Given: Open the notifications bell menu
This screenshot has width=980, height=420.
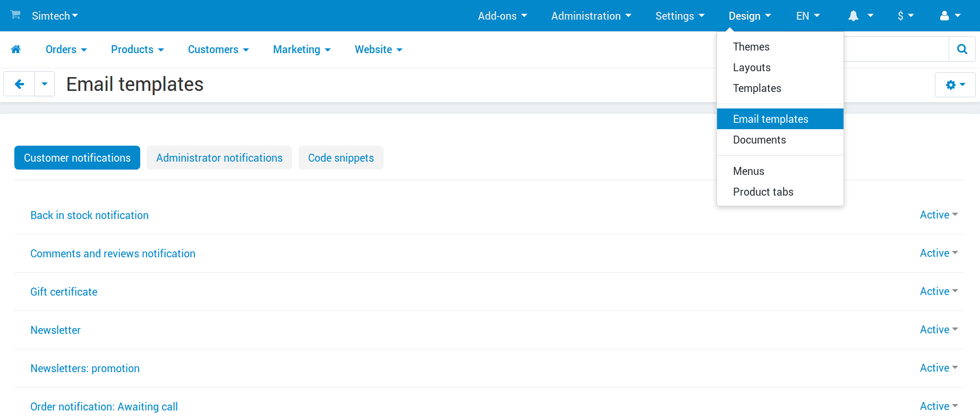Looking at the screenshot, I should 860,16.
